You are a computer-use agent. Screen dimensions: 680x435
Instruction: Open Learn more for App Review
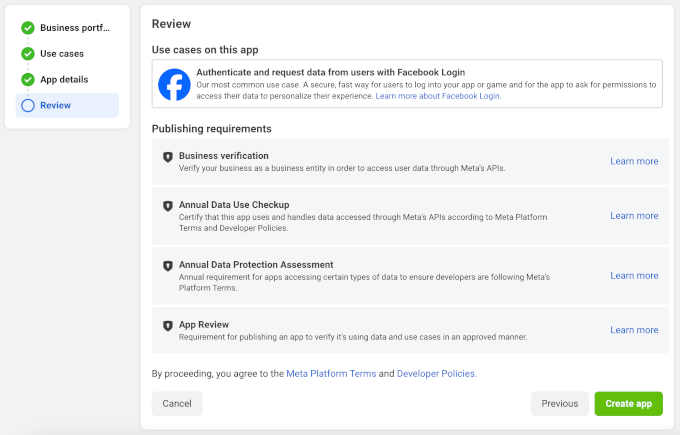[x=634, y=330]
